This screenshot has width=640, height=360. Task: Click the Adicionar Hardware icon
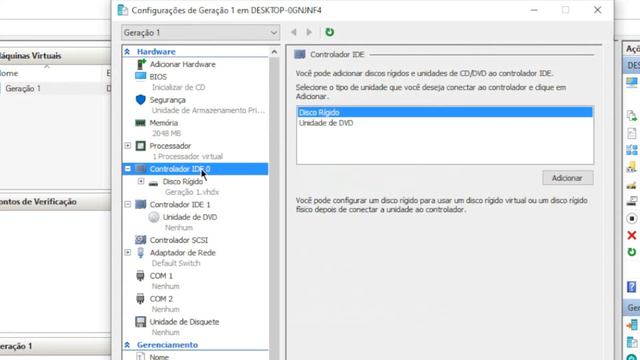(141, 64)
